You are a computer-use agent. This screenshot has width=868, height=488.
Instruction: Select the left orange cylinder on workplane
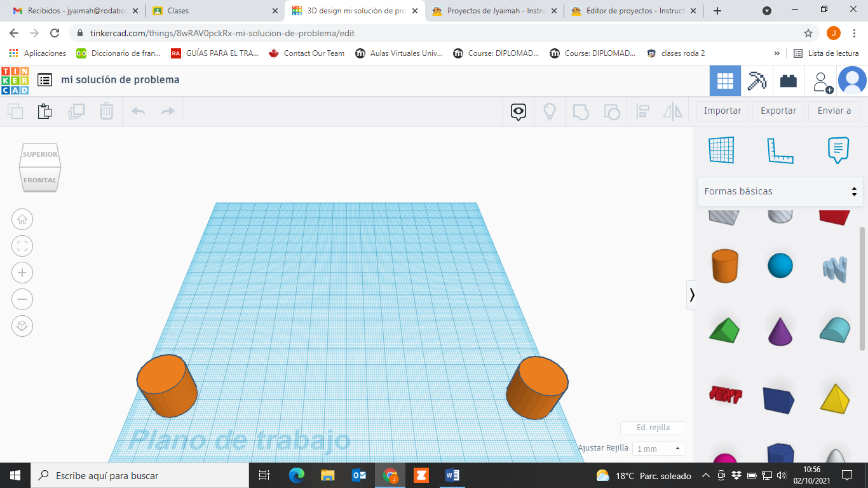[x=166, y=386]
